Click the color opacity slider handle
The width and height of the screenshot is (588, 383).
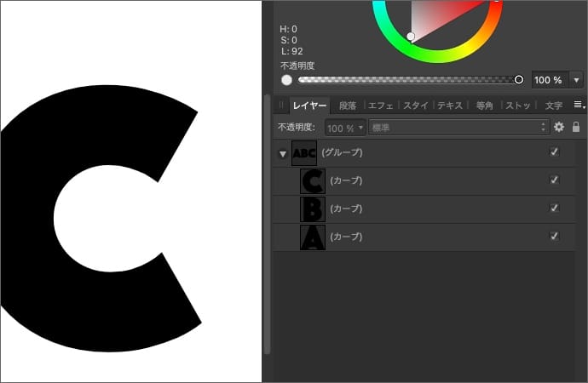coord(519,80)
